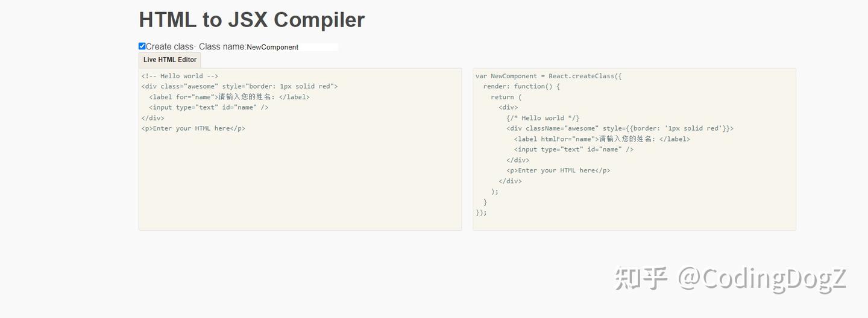
Task: Click the className="awesome" line in JSX output
Action: [620, 128]
